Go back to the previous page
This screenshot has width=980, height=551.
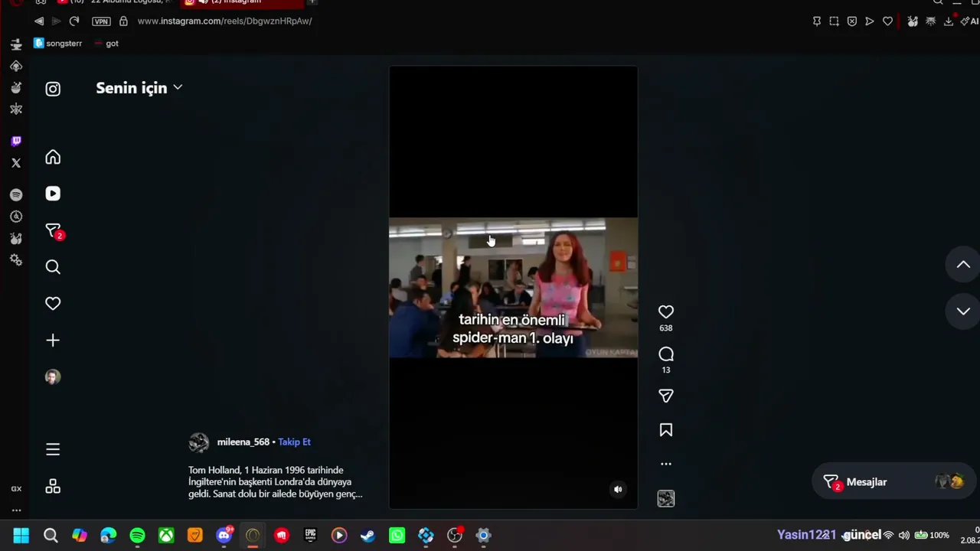click(x=39, y=21)
